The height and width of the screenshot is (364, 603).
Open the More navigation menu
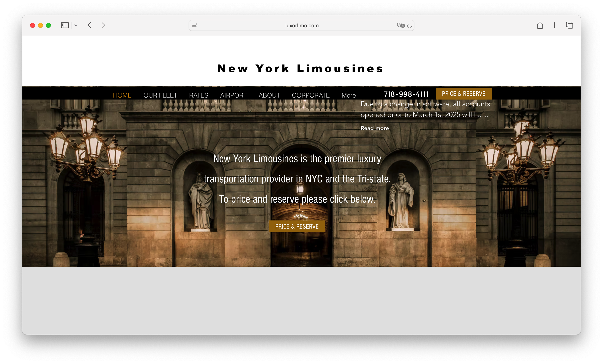click(x=349, y=95)
